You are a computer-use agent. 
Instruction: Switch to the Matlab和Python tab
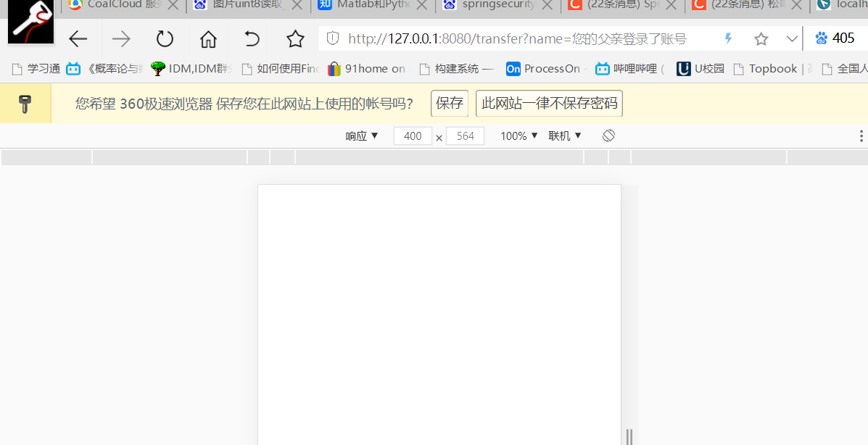pyautogui.click(x=373, y=5)
